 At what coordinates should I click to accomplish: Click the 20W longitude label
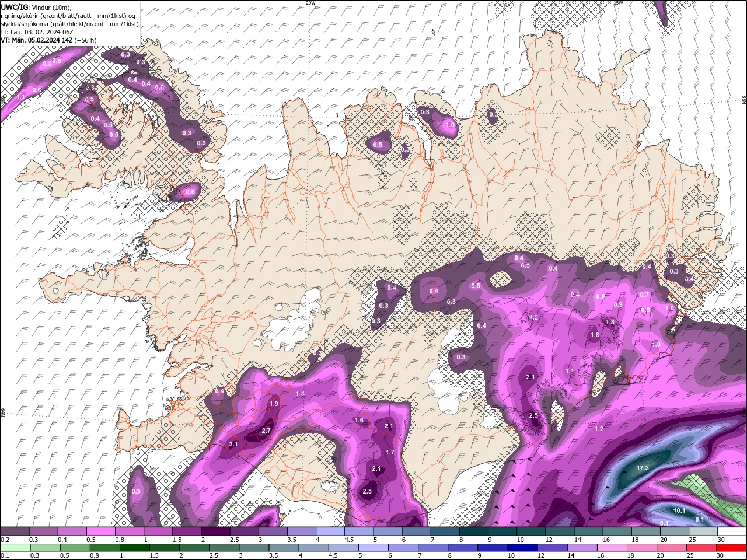tap(310, 3)
